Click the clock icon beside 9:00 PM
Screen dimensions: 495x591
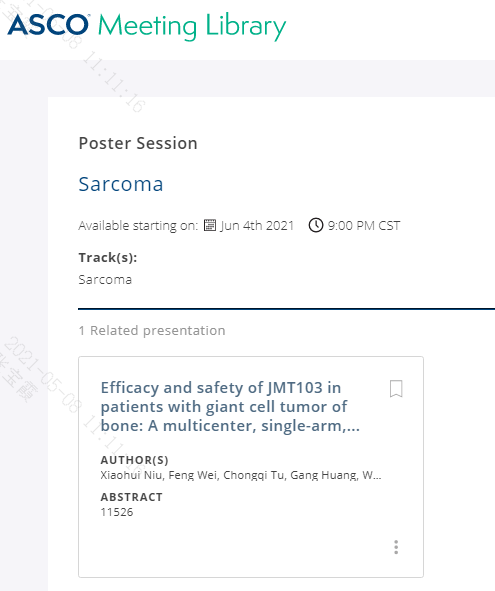(316, 225)
